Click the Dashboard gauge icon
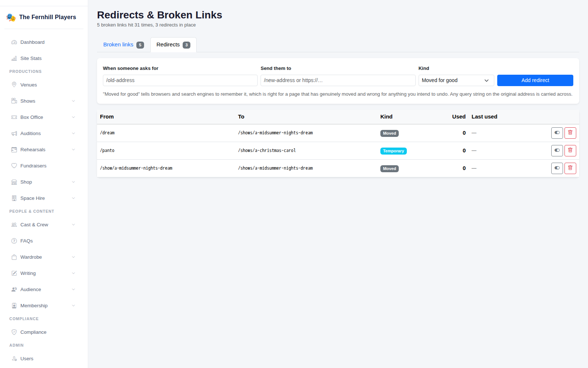588x368 pixels. tap(14, 42)
